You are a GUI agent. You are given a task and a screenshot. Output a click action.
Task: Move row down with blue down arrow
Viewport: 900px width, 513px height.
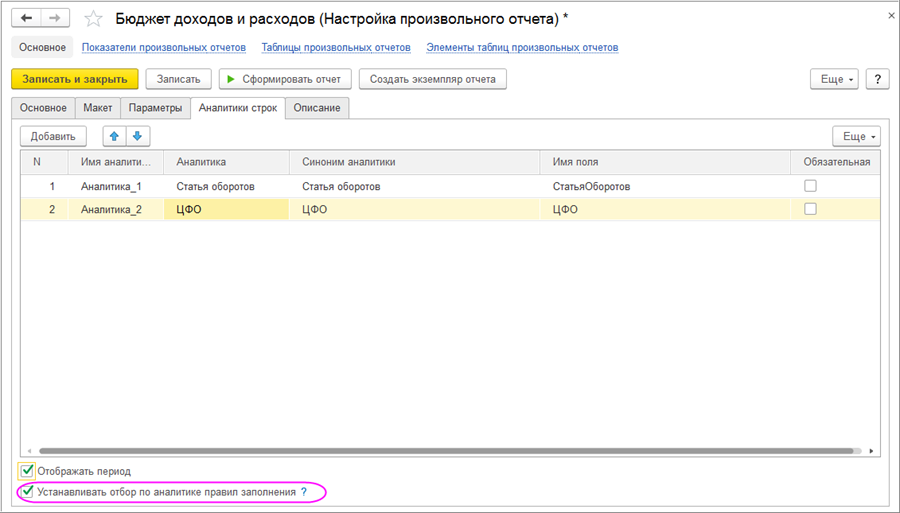point(138,136)
